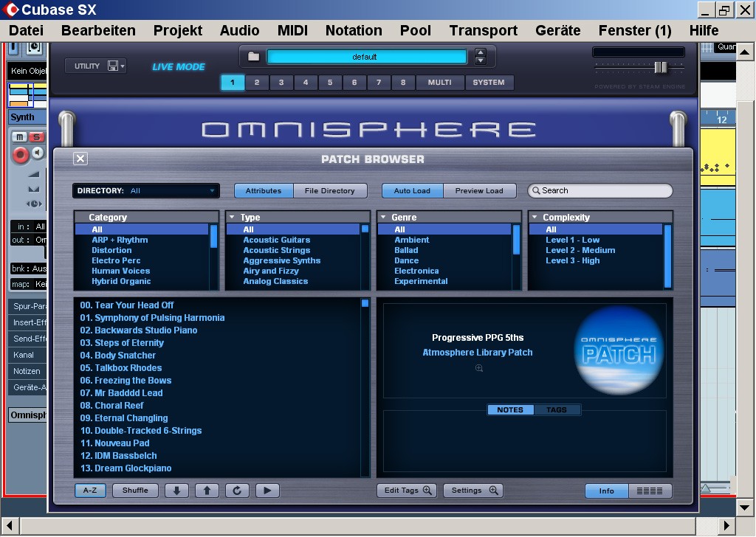The height and width of the screenshot is (537, 756).
Task: Expand the Genre column header menu
Action: (x=383, y=217)
